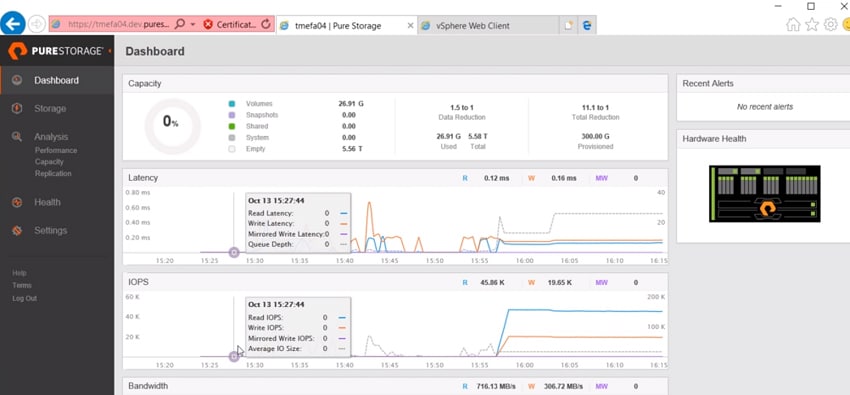Click the Volumes legend color swatch

(x=232, y=103)
